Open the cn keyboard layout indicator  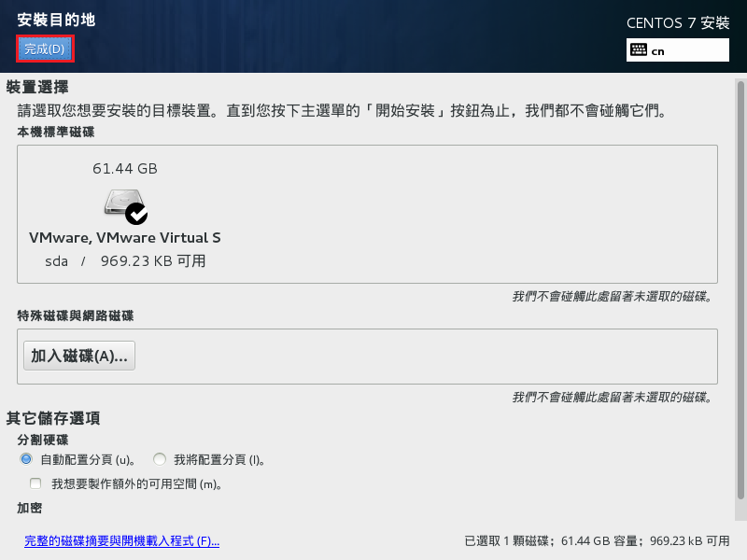[678, 50]
